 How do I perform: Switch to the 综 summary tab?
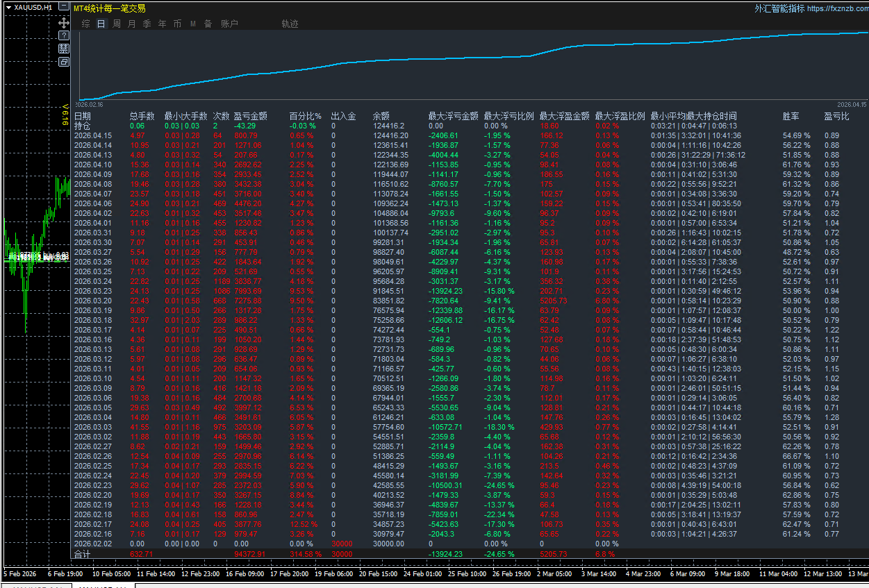coord(85,24)
